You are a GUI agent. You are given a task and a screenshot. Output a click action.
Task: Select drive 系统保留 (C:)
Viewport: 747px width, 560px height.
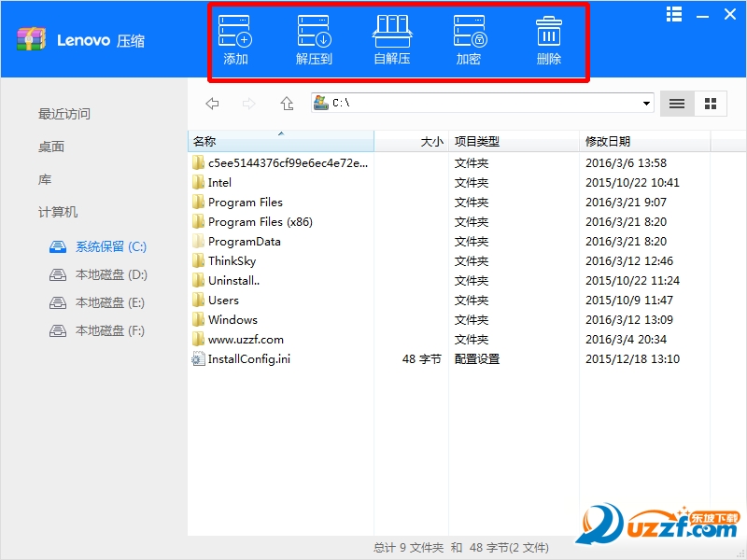pyautogui.click(x=98, y=246)
